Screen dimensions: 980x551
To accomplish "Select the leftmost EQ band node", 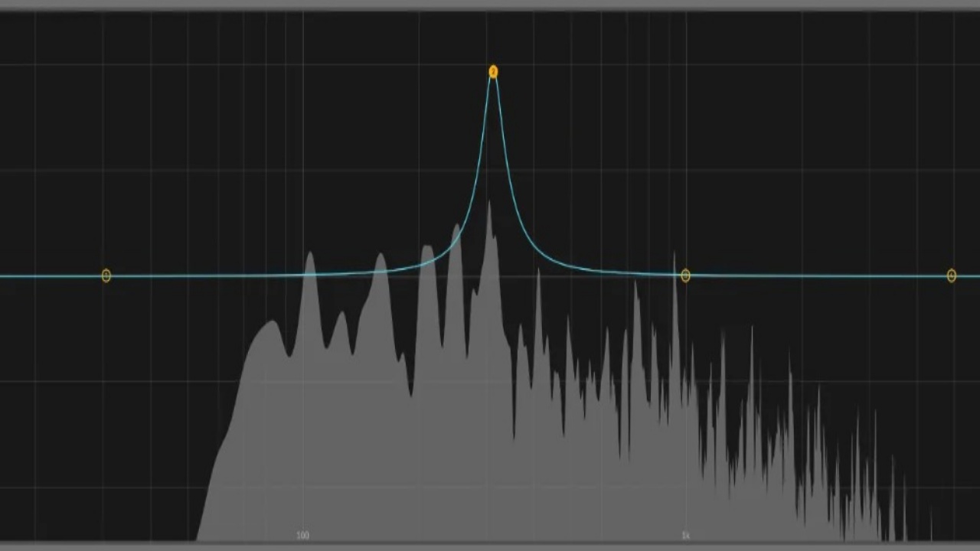I will point(106,275).
